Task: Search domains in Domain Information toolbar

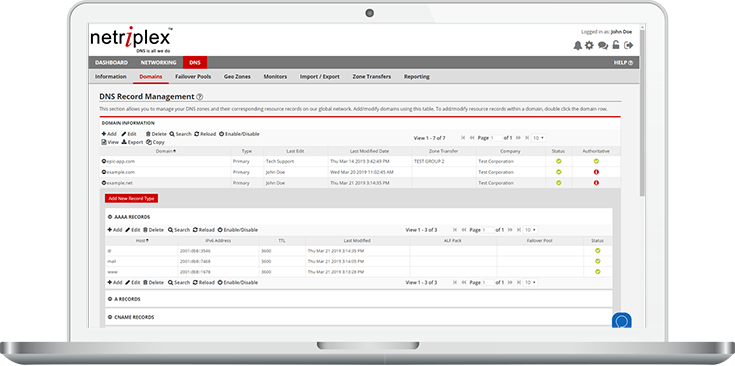Action: [x=180, y=134]
